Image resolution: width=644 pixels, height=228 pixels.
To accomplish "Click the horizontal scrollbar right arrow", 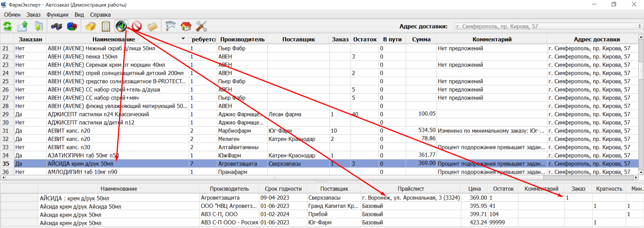I will (636, 178).
